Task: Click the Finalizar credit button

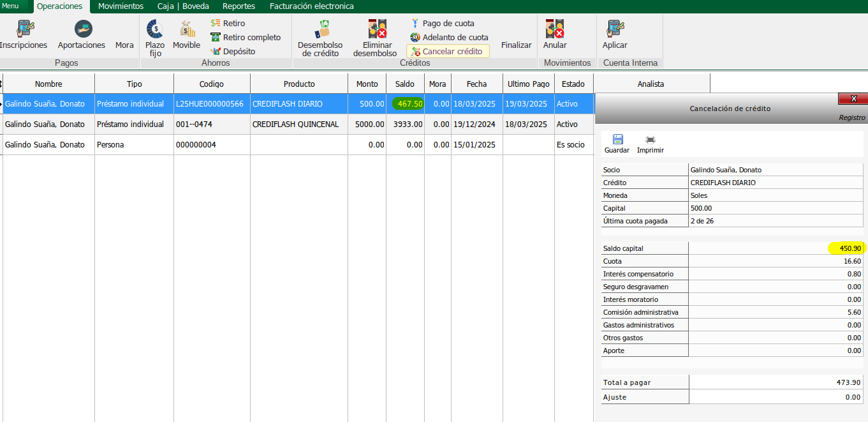Action: click(516, 45)
